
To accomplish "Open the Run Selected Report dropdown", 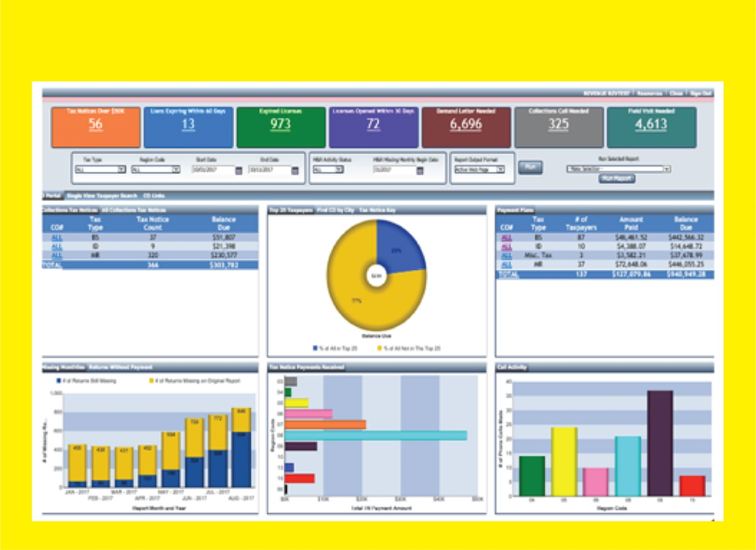I will tap(666, 168).
